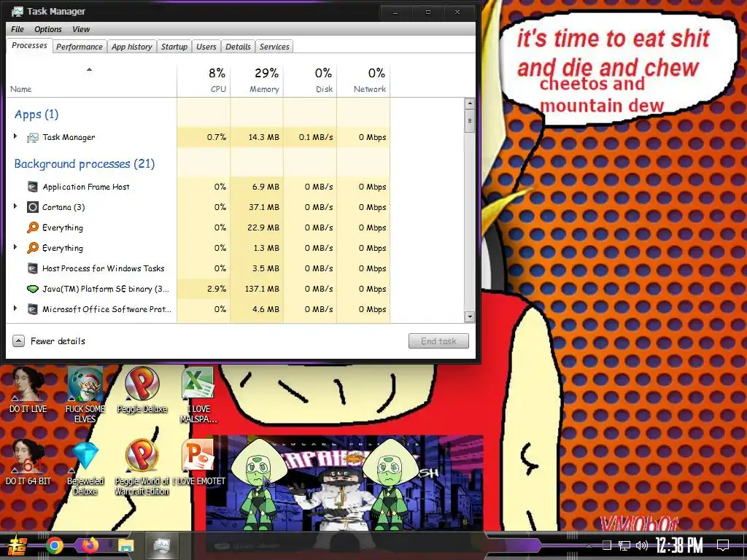This screenshot has width=747, height=560.
Task: Launch Firefox from the taskbar
Action: pyautogui.click(x=90, y=545)
